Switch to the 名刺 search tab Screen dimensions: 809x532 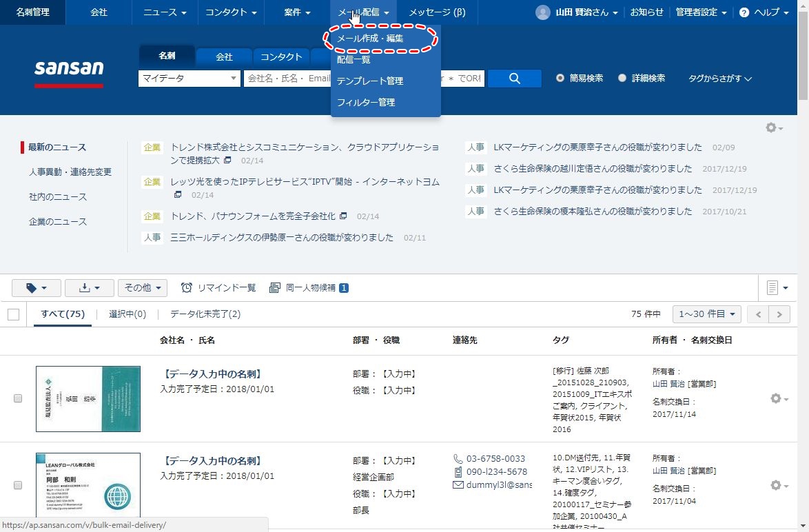tap(167, 56)
